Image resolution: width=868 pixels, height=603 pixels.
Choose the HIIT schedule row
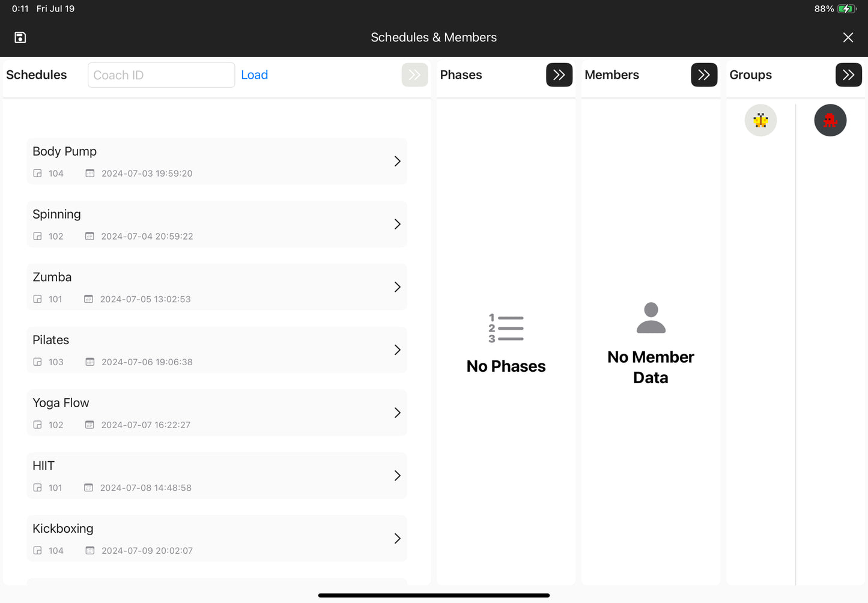click(216, 476)
